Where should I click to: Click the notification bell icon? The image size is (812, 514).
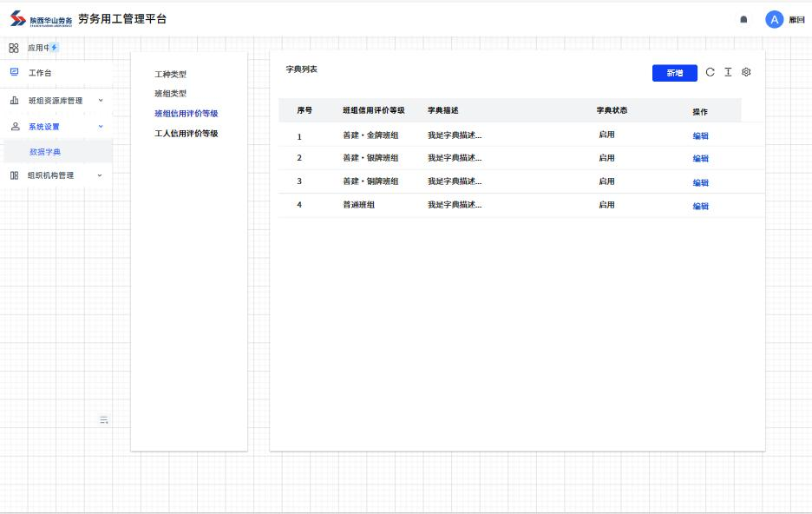[x=743, y=20]
